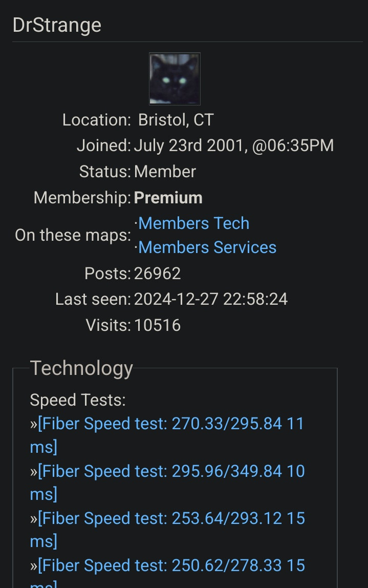The height and width of the screenshot is (588, 368).
Task: Click the Speed Tests label
Action: pos(78,400)
